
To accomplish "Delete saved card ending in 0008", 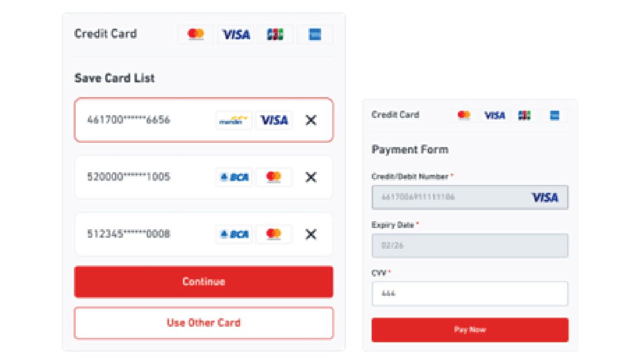I will 311,234.
